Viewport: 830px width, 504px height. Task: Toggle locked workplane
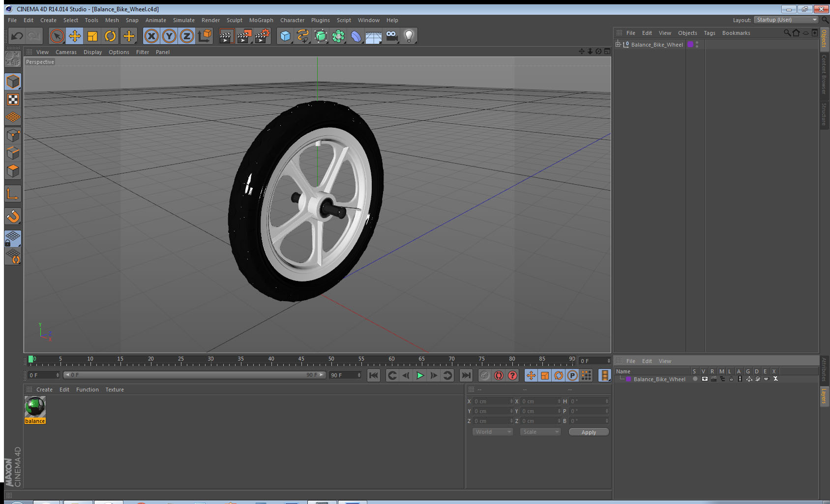click(x=13, y=239)
